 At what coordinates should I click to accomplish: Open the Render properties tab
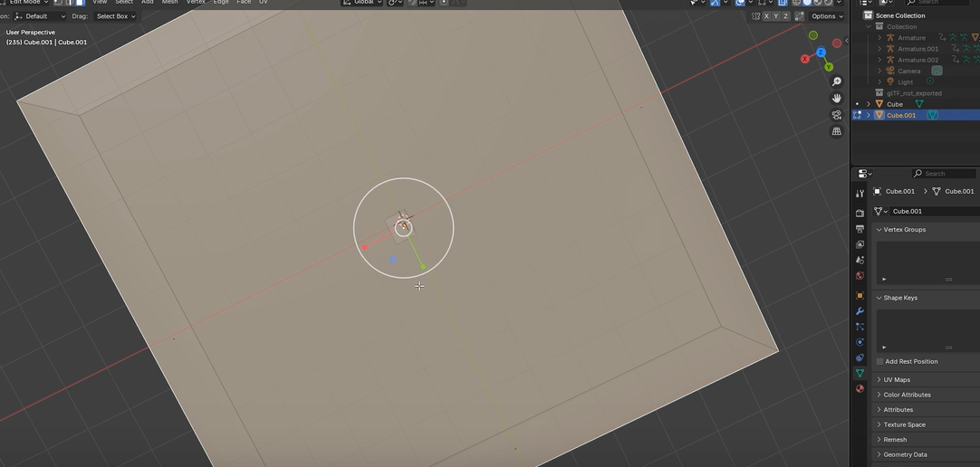click(x=860, y=214)
